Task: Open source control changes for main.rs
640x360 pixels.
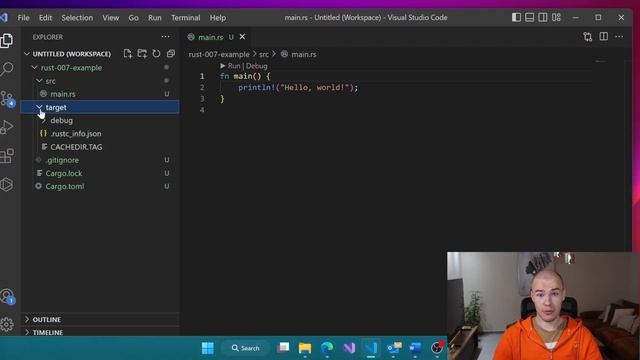Action: coord(587,37)
